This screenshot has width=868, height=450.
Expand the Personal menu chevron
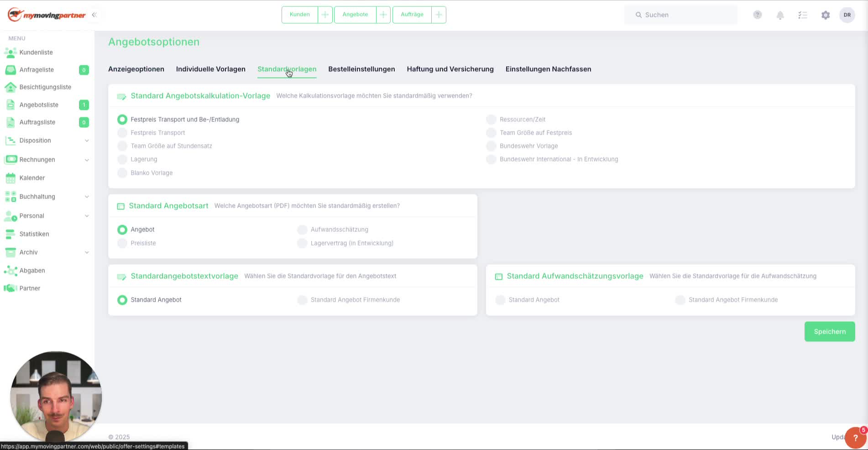[x=87, y=216]
